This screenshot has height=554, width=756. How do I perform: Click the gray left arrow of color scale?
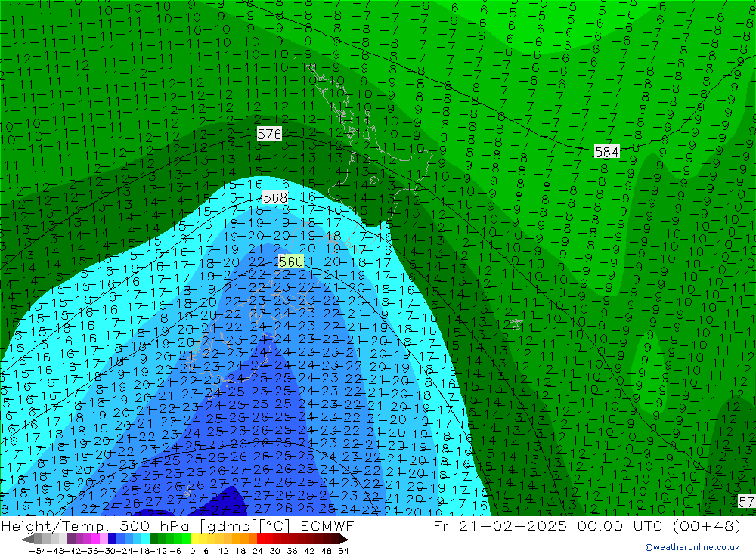27,539
